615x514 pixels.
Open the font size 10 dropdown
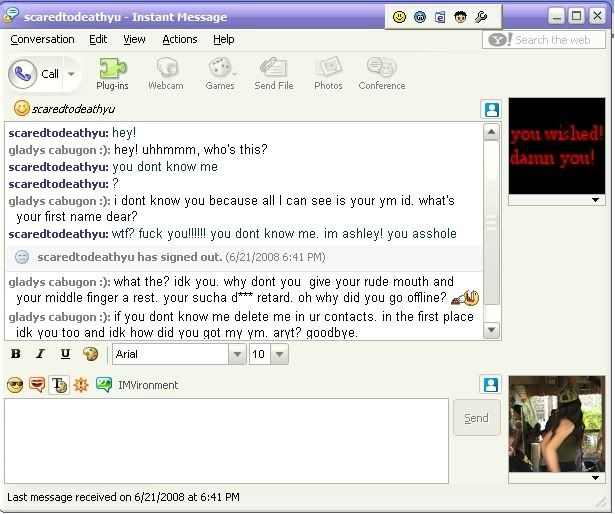(279, 354)
